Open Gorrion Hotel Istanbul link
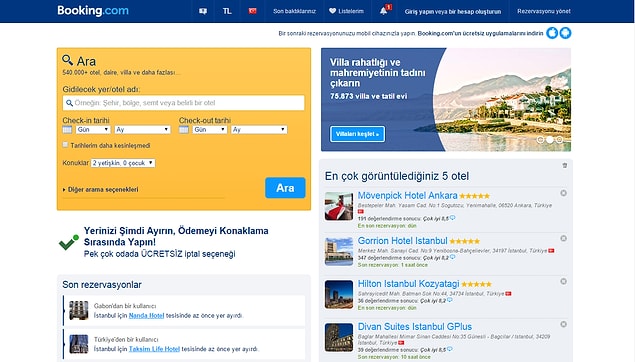This screenshot has width=635, height=362. click(403, 241)
